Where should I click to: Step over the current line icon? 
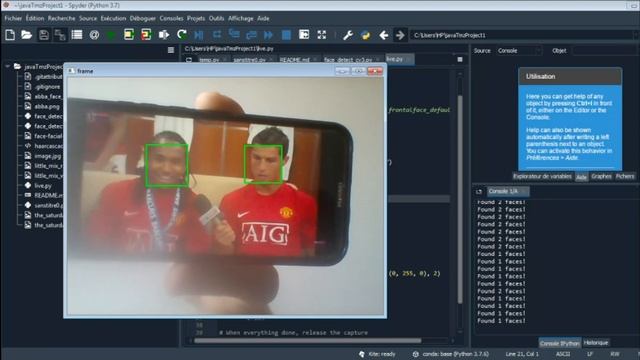click(217, 35)
